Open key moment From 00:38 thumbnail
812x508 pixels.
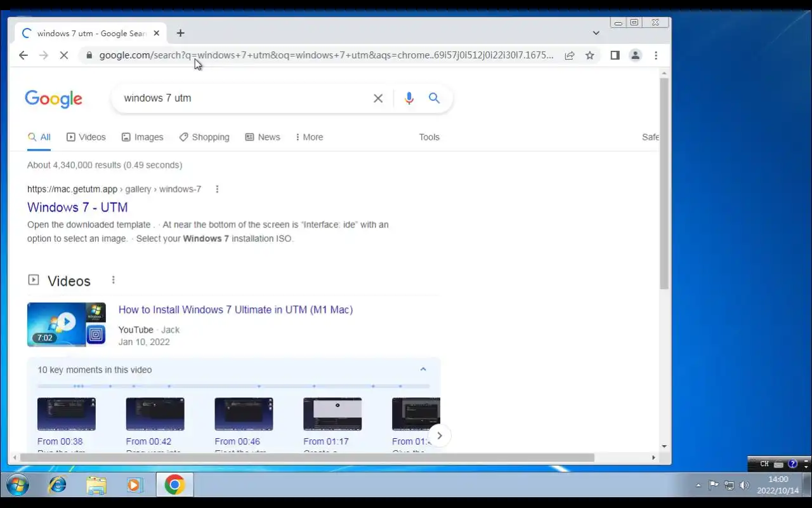tap(67, 414)
